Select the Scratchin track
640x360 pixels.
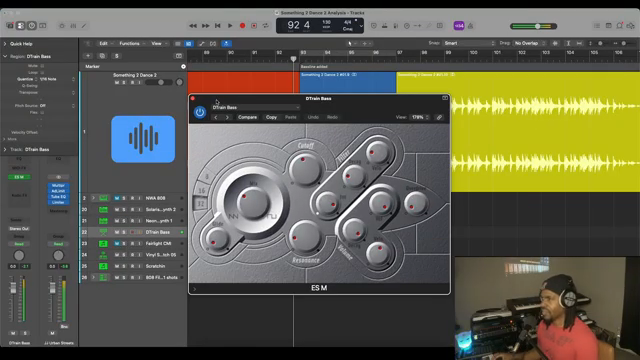pyautogui.click(x=156, y=266)
